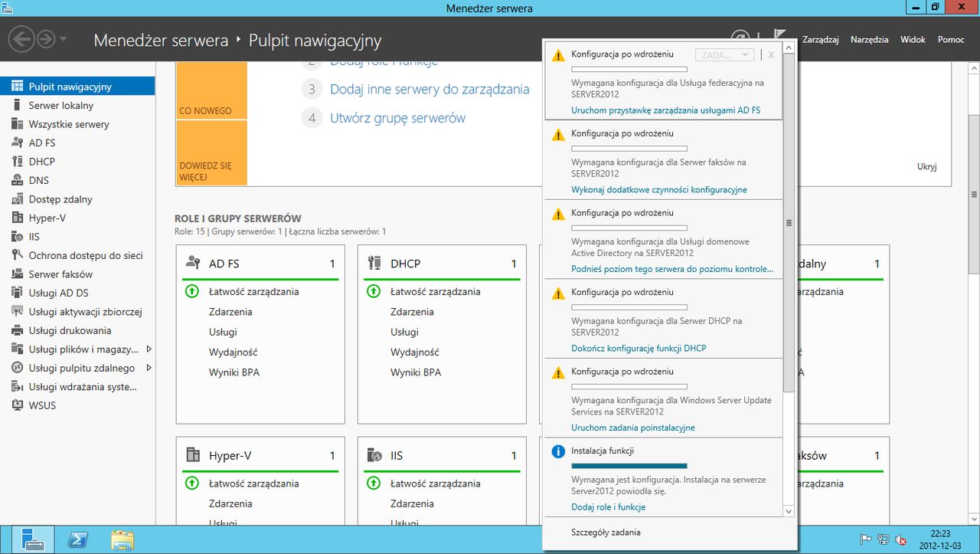Open the Widok menu

click(x=913, y=39)
